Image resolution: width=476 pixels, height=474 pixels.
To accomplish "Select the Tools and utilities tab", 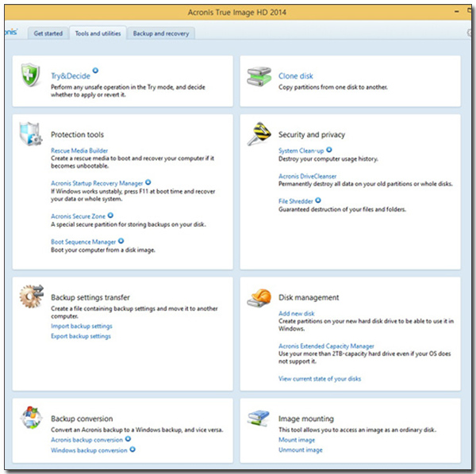I will [98, 33].
